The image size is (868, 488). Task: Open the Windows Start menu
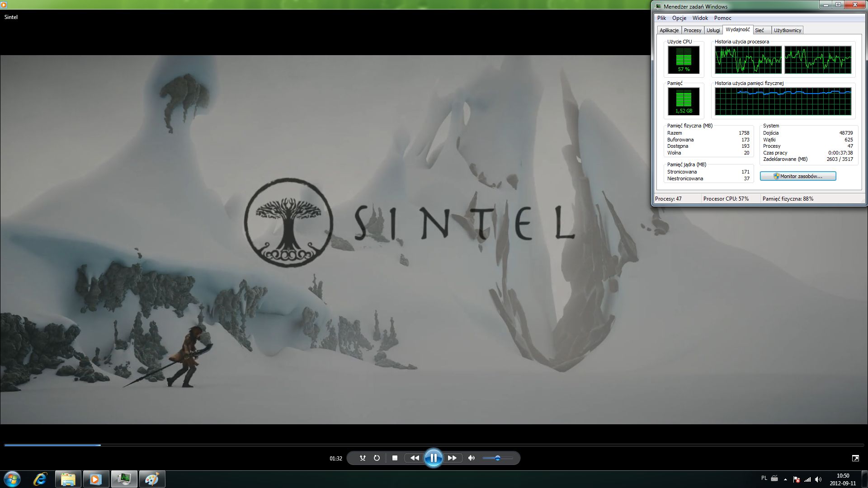point(12,479)
